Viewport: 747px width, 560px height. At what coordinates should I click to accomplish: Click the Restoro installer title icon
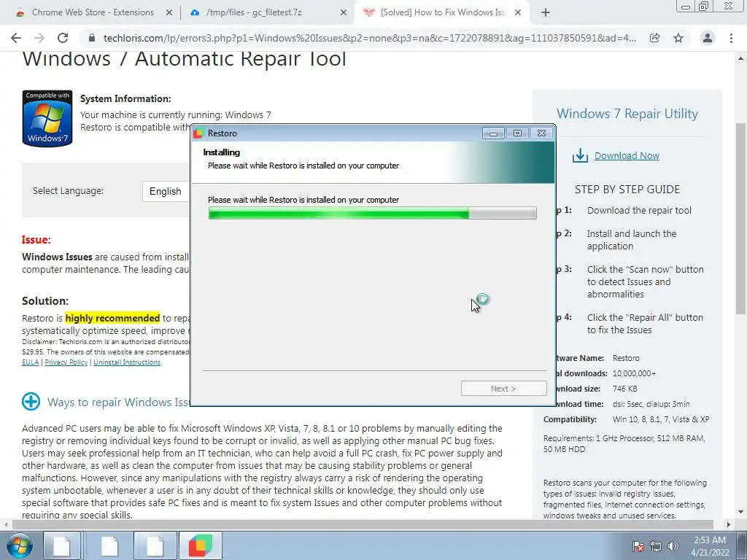(x=198, y=133)
